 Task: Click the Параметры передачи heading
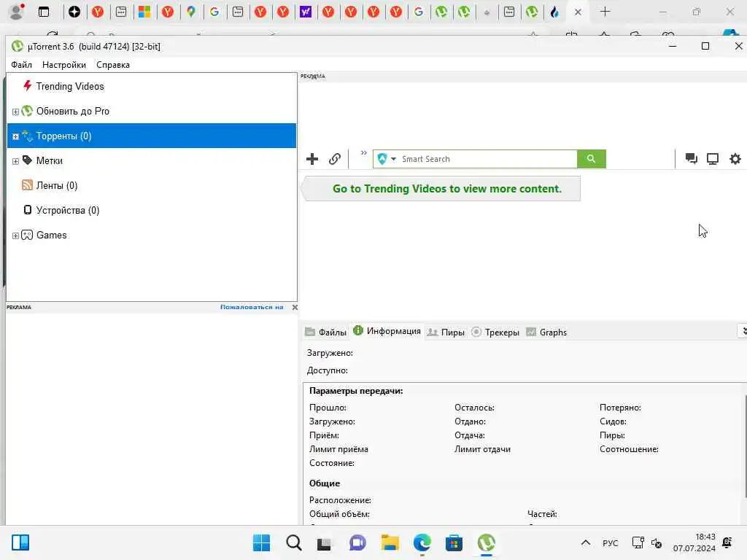356,391
